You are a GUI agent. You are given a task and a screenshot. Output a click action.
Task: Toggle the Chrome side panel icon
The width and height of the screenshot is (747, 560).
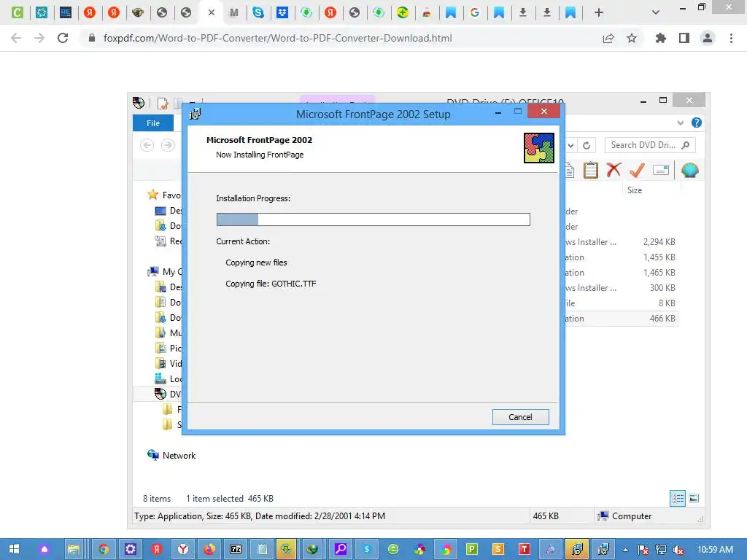click(684, 38)
